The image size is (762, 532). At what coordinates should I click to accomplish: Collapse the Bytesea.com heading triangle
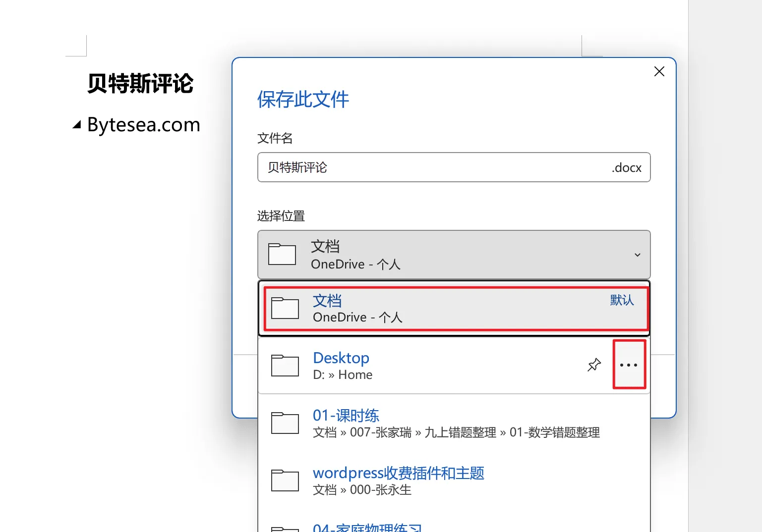pos(77,125)
